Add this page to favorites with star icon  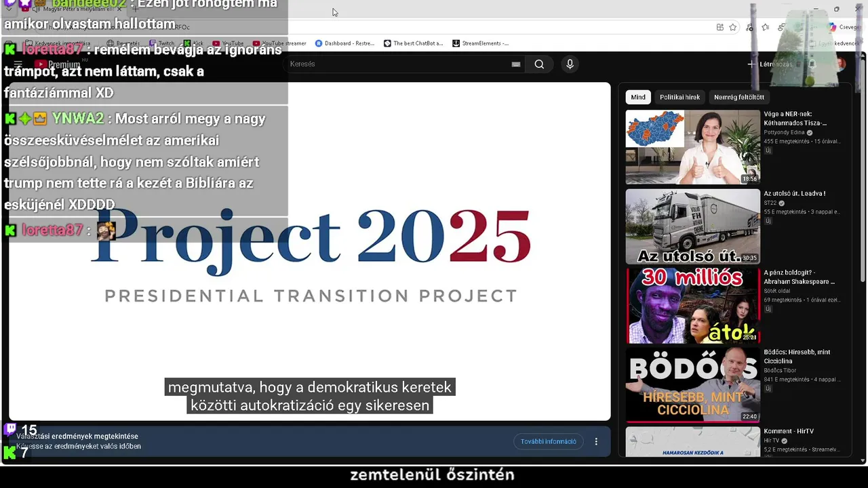tap(733, 27)
